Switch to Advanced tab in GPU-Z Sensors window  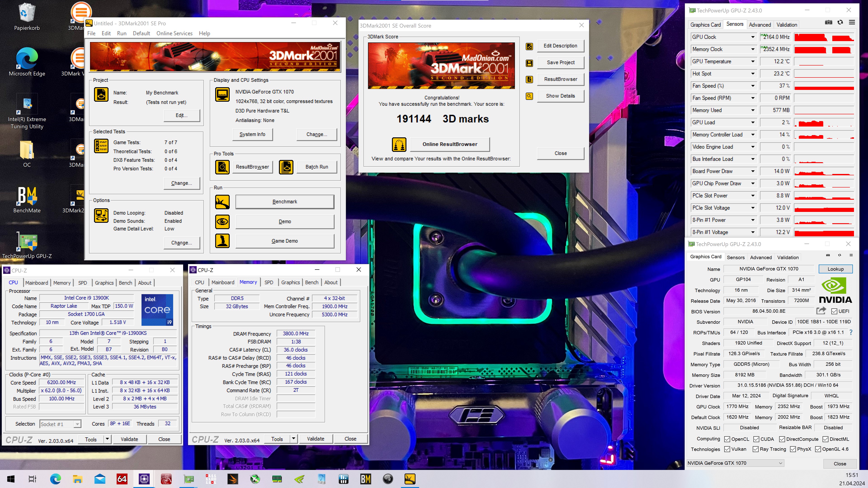click(759, 25)
